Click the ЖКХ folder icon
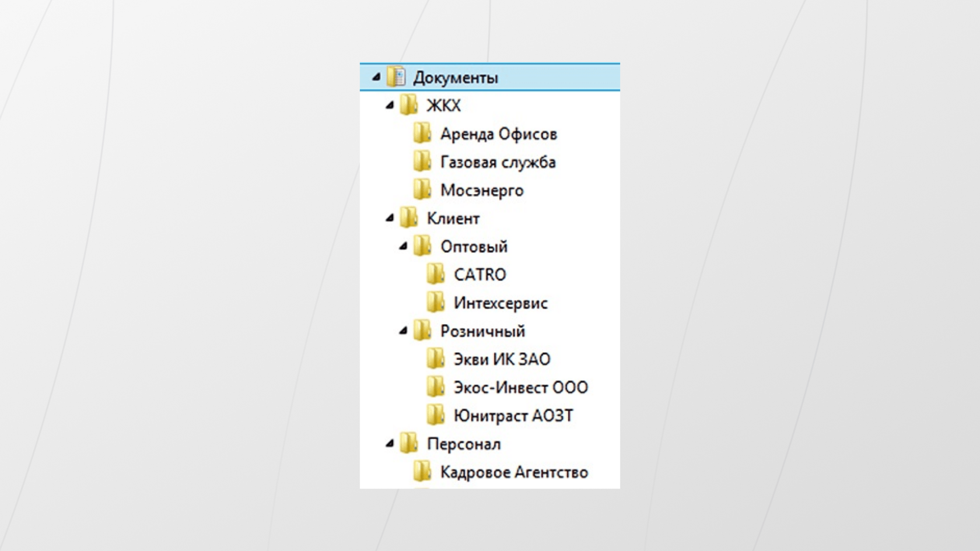 pos(409,105)
